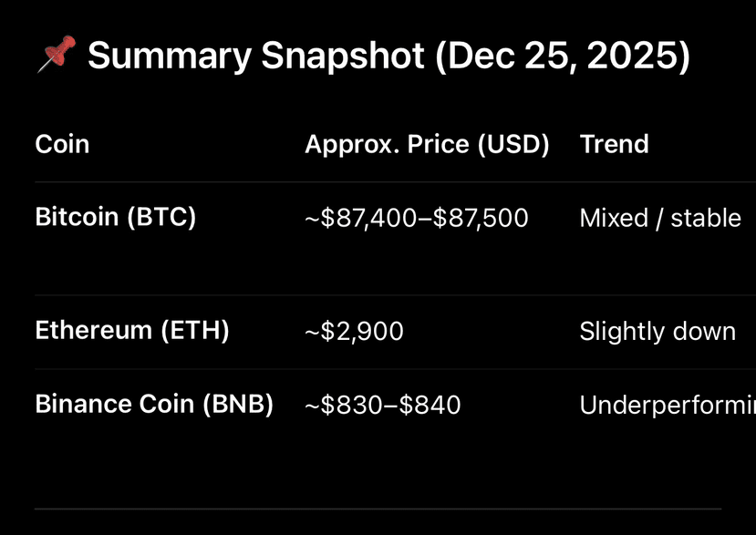Click the Slightly down trend cell

(x=657, y=331)
